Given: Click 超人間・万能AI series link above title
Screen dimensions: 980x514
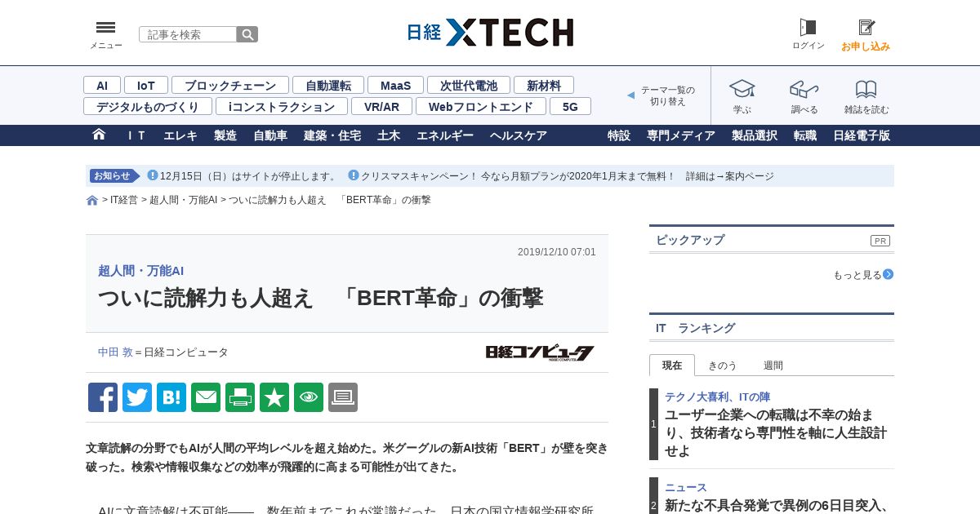Looking at the screenshot, I should pyautogui.click(x=140, y=271).
